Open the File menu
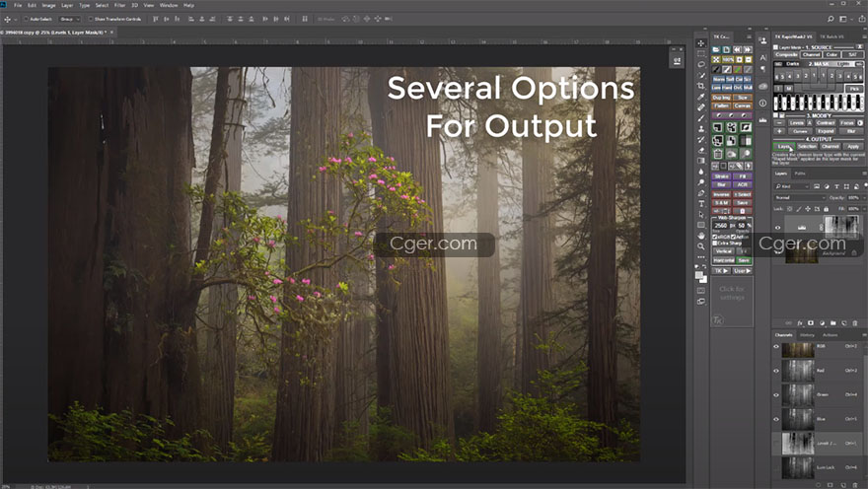The width and height of the screenshot is (868, 489). pos(18,5)
